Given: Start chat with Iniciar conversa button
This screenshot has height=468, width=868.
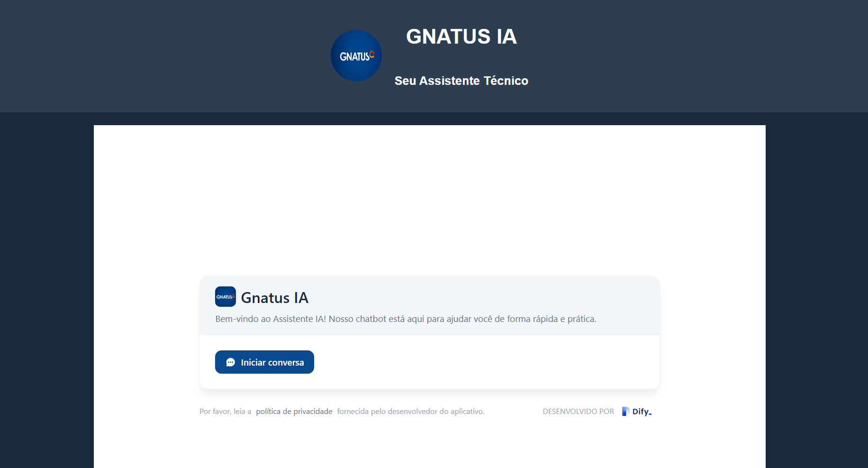Looking at the screenshot, I should (264, 362).
